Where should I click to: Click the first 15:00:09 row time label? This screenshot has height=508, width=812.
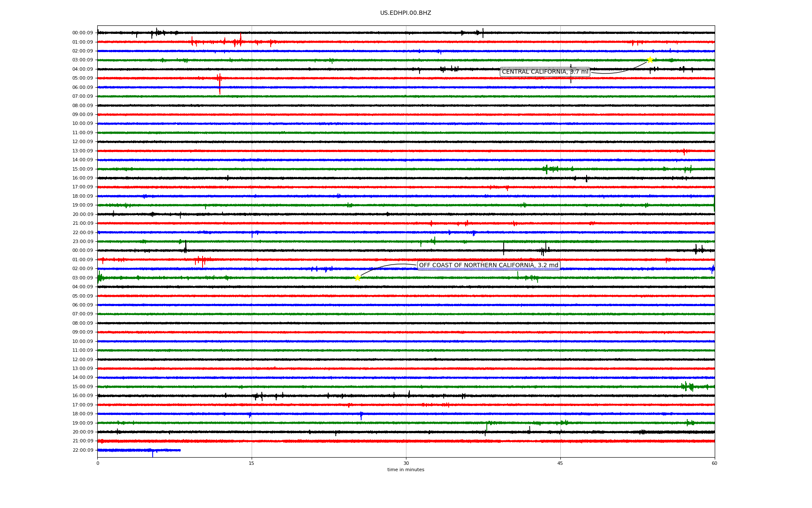[82, 169]
